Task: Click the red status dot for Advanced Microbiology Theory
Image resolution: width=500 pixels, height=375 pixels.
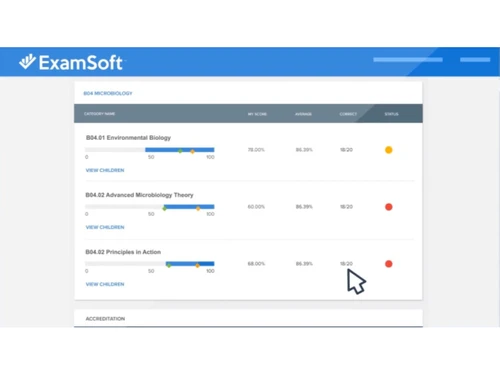Action: [389, 207]
